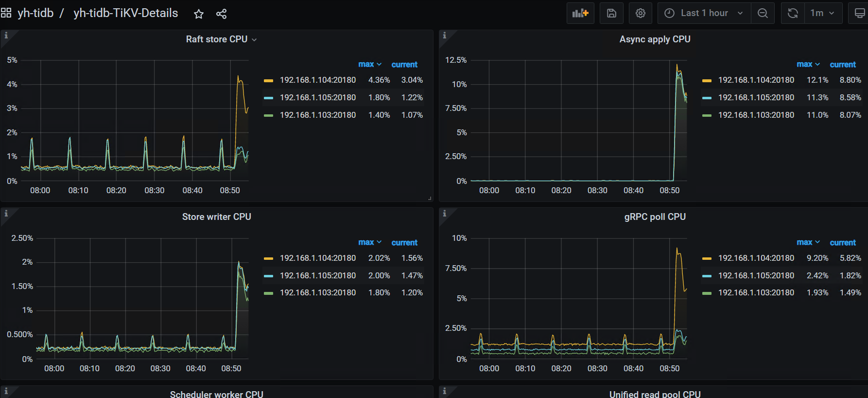Click the zoom out time range icon
The image size is (868, 398).
point(763,13)
